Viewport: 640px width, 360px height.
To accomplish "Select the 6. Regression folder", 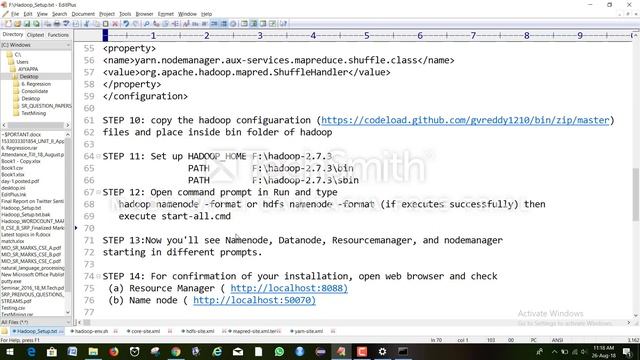I will 36,84.
